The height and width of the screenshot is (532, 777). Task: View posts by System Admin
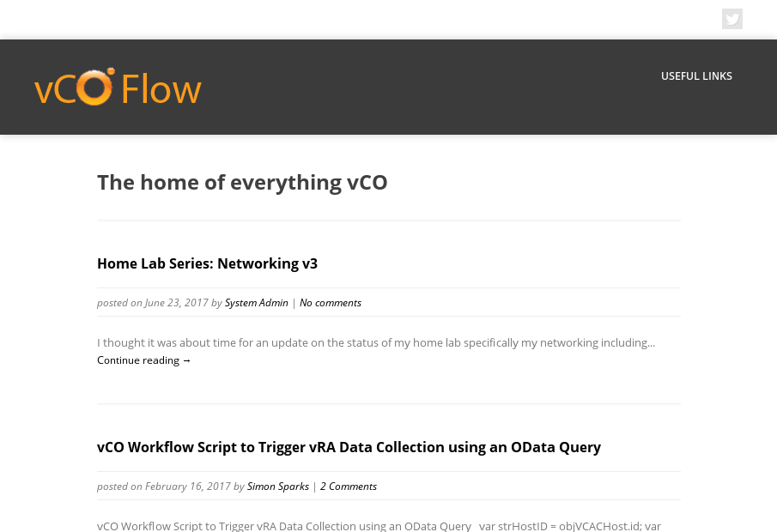coord(256,303)
